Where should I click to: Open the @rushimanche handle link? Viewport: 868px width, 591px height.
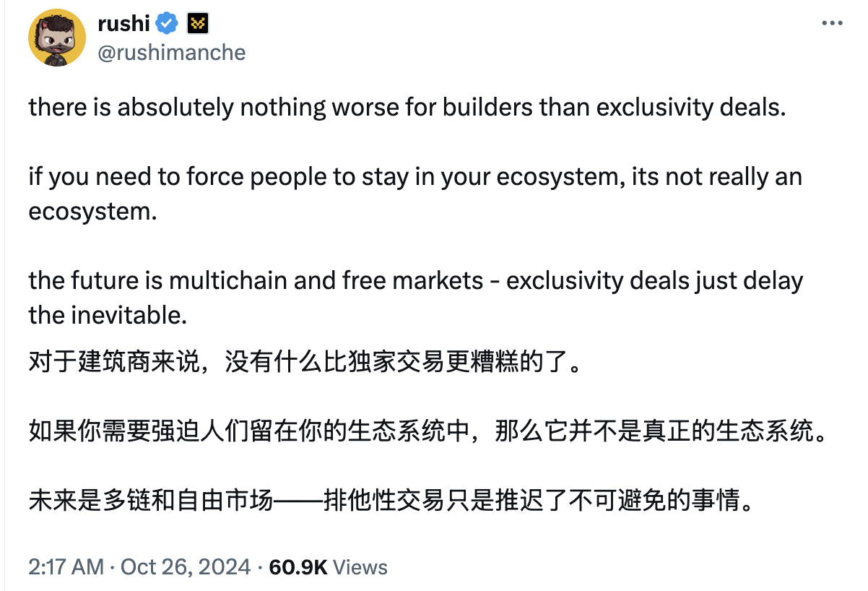point(171,53)
